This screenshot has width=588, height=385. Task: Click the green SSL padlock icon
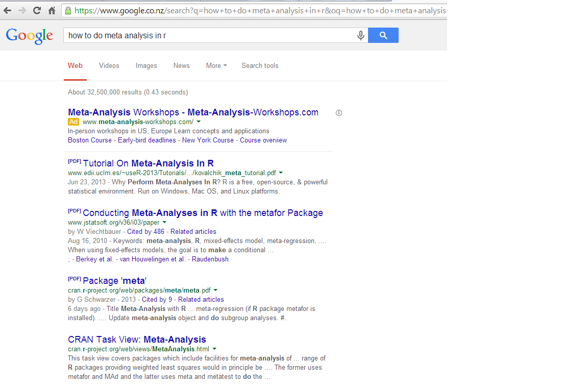[x=68, y=11]
